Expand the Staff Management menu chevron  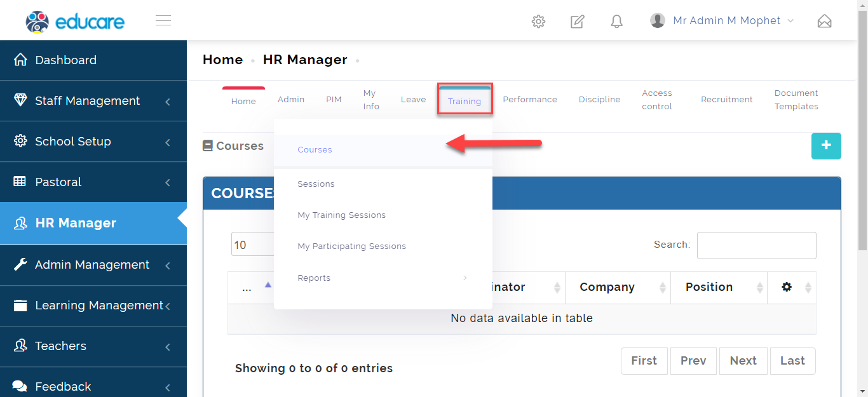[x=168, y=101]
